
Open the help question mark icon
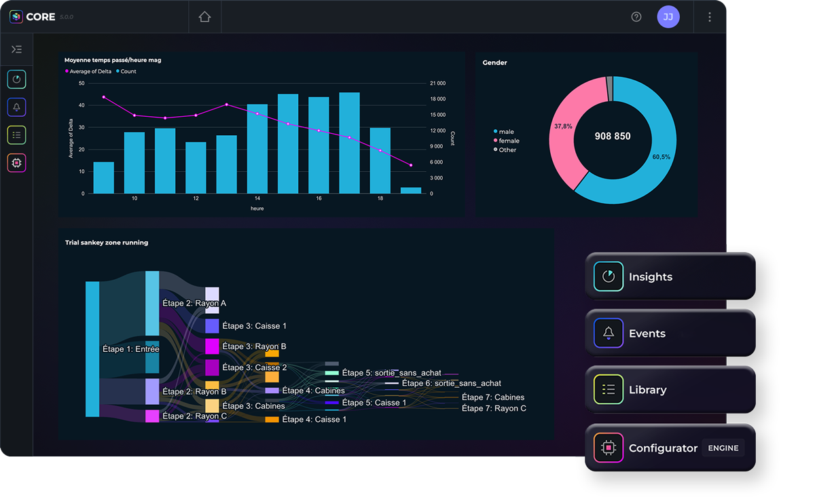pos(636,17)
